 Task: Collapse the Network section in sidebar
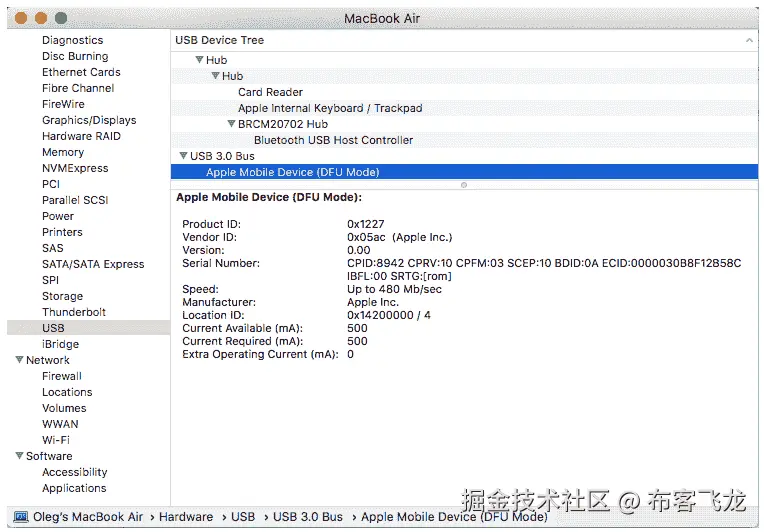19,360
